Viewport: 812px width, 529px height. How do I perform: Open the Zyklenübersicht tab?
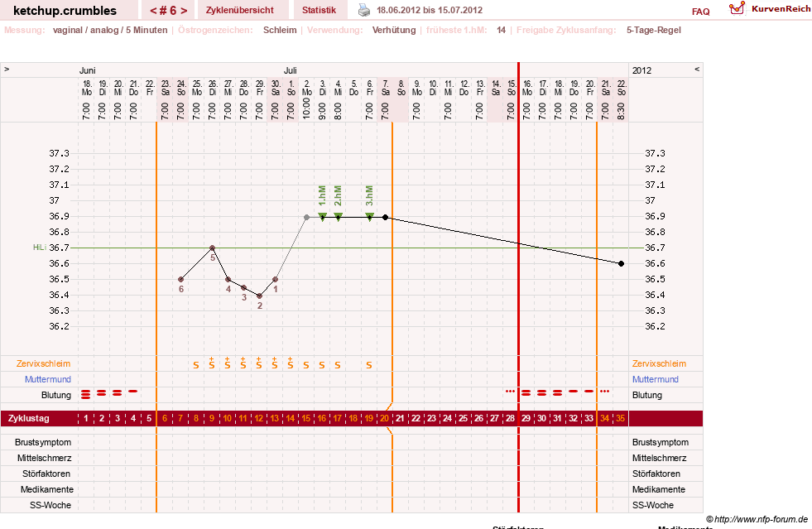(x=240, y=10)
